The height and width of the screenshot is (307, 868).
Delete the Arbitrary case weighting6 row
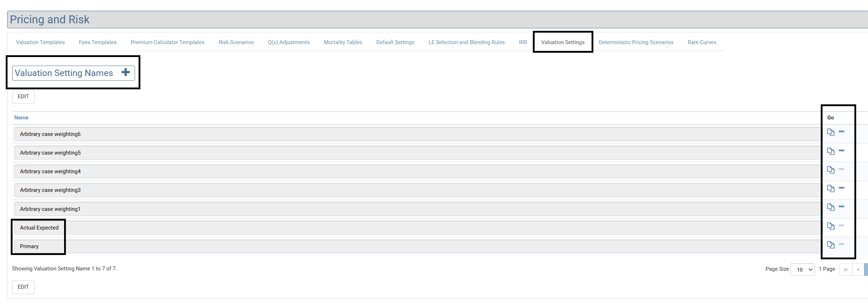pyautogui.click(x=842, y=132)
